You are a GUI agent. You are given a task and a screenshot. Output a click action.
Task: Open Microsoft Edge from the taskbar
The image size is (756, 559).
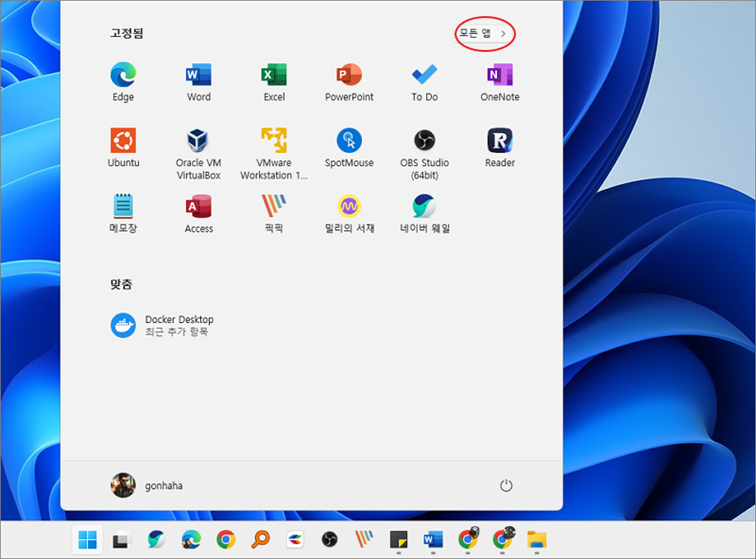(x=191, y=539)
